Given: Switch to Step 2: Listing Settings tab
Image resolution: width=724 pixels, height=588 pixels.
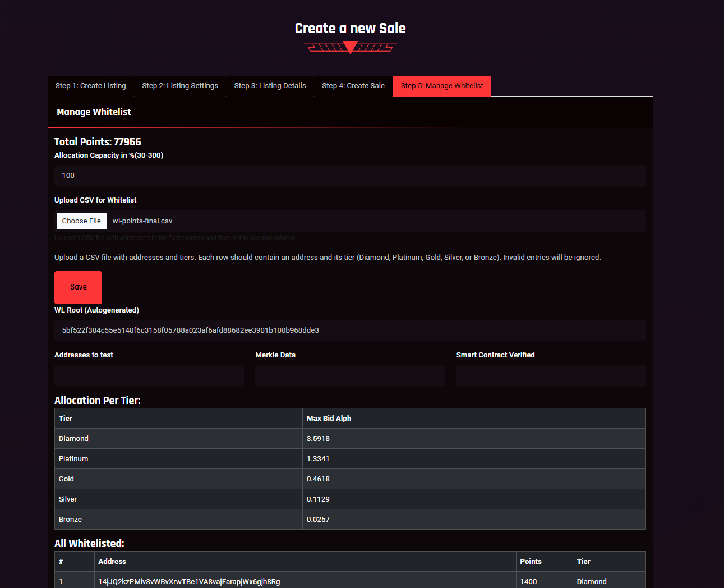Looking at the screenshot, I should click(180, 86).
